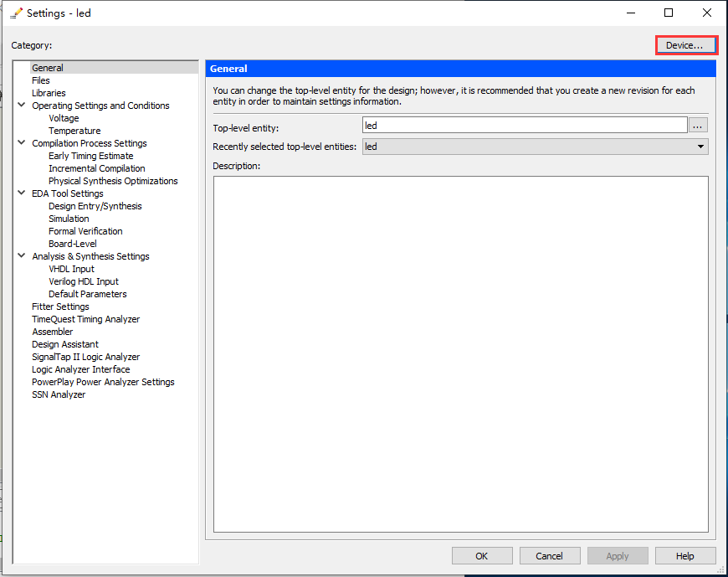Select Simulation under EDA Tool Settings

[x=69, y=219]
